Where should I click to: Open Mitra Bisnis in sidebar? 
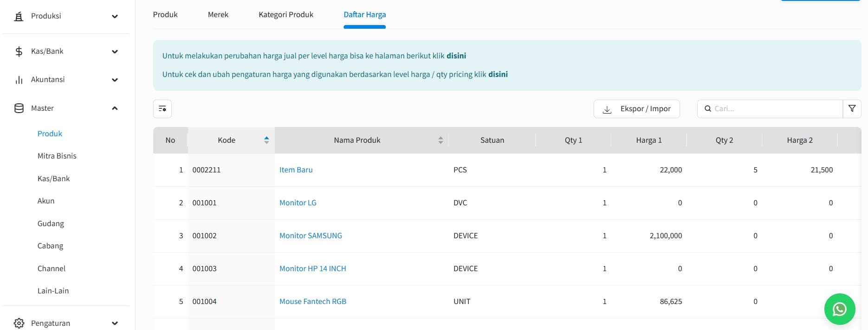(x=57, y=156)
